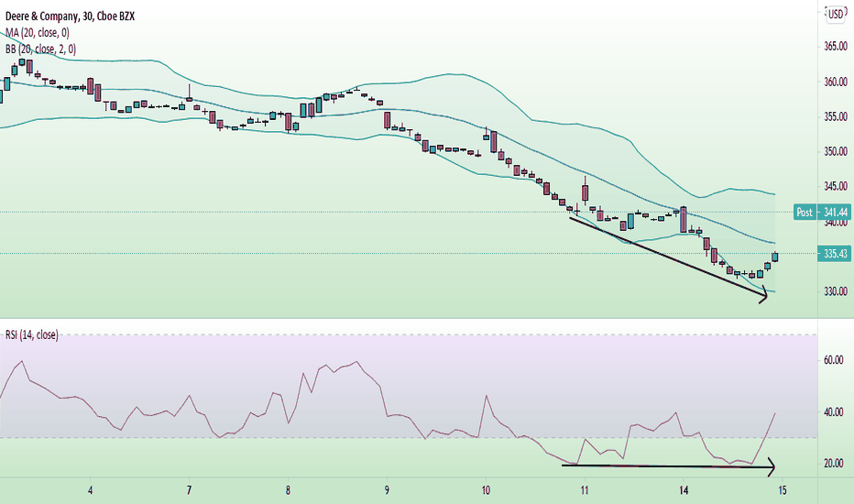Click the 330.00 price axis value

pyautogui.click(x=836, y=291)
